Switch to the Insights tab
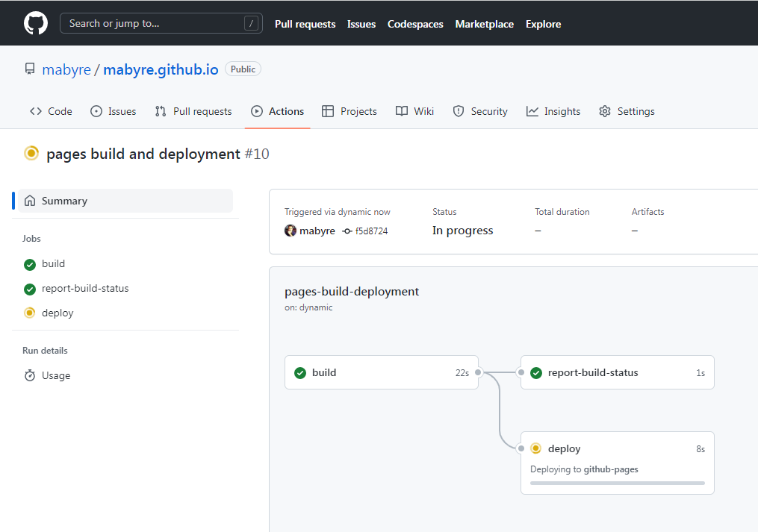Image resolution: width=758 pixels, height=532 pixels. [x=553, y=111]
